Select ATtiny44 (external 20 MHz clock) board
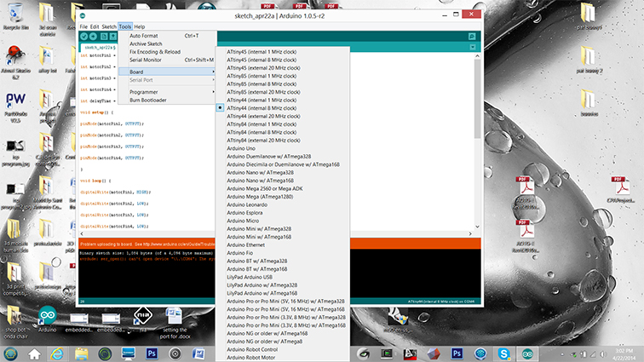 click(263, 117)
